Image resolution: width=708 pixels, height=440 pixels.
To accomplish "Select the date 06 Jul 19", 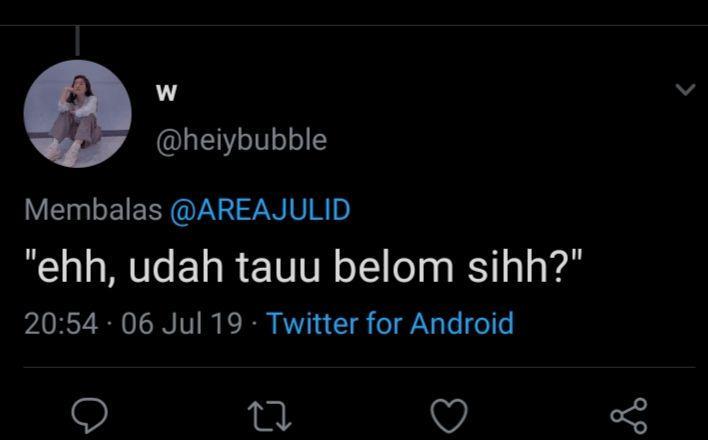I will click(182, 324).
